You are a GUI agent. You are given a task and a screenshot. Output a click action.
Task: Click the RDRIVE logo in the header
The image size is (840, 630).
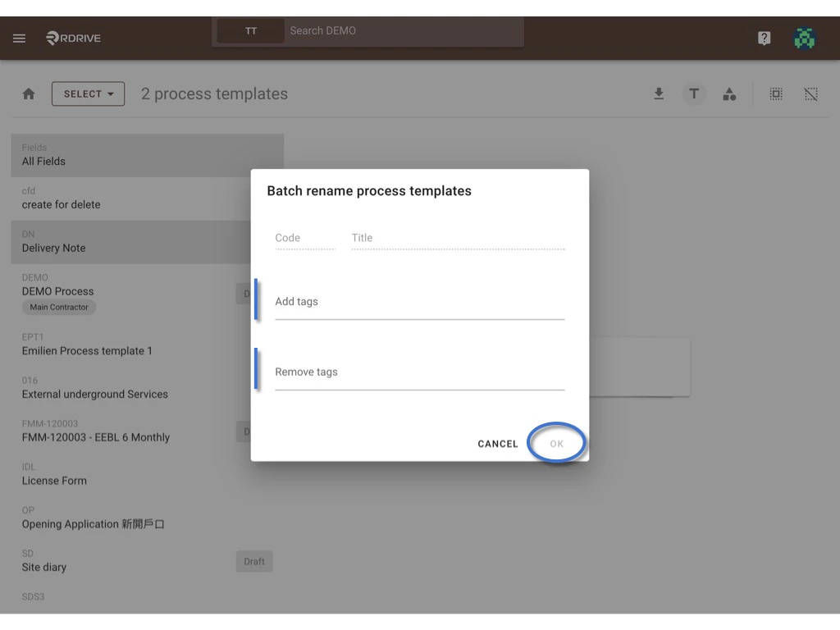[73, 38]
